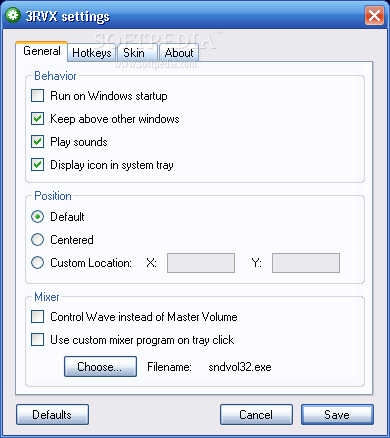Close the 3RVX settings window
Image resolution: width=390 pixels, height=438 pixels.
374,15
